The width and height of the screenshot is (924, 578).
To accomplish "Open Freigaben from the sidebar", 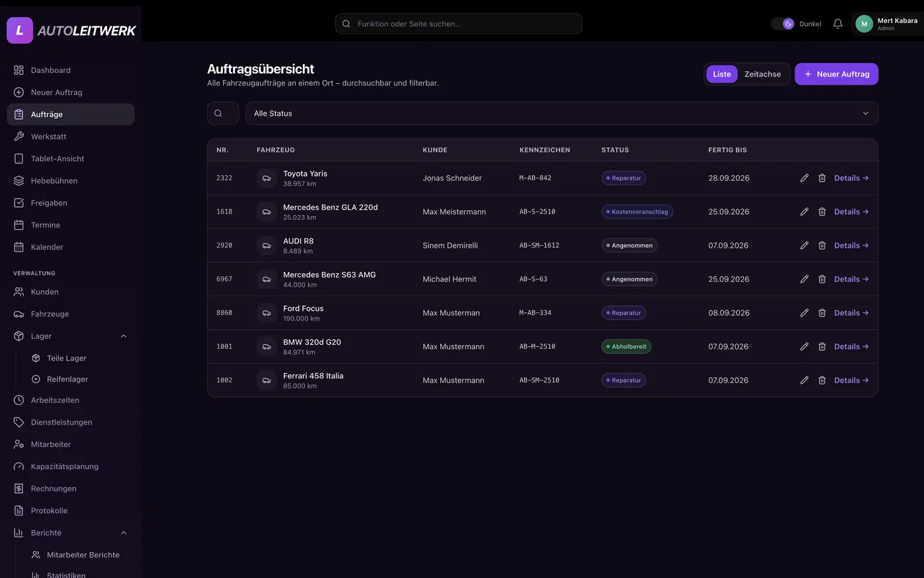I will [x=71, y=203].
